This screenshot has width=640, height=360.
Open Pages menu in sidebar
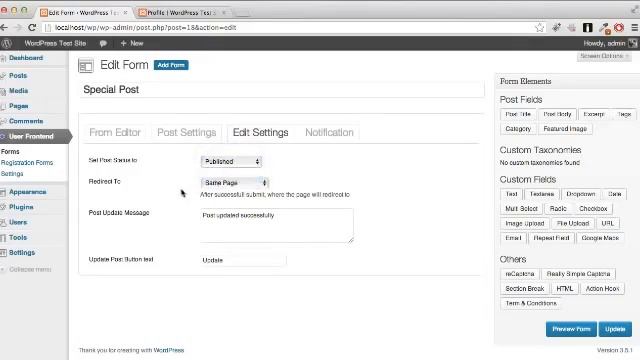pyautogui.click(x=18, y=106)
